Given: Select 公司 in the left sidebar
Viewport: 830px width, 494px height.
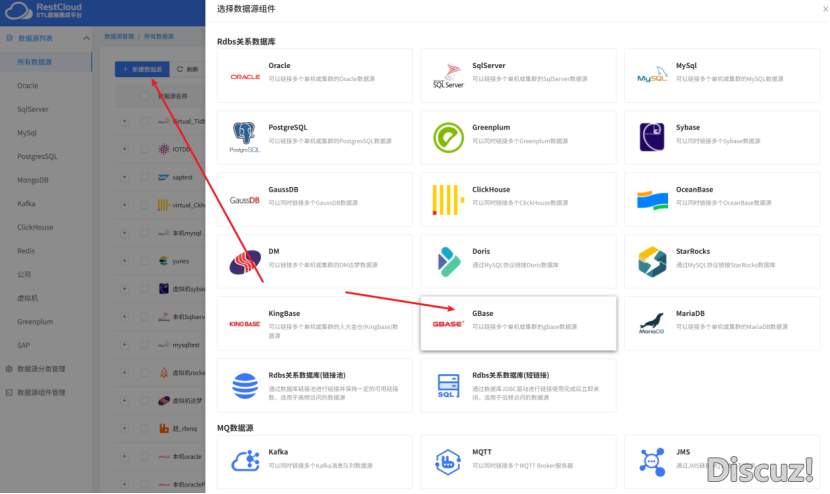Looking at the screenshot, I should [24, 274].
